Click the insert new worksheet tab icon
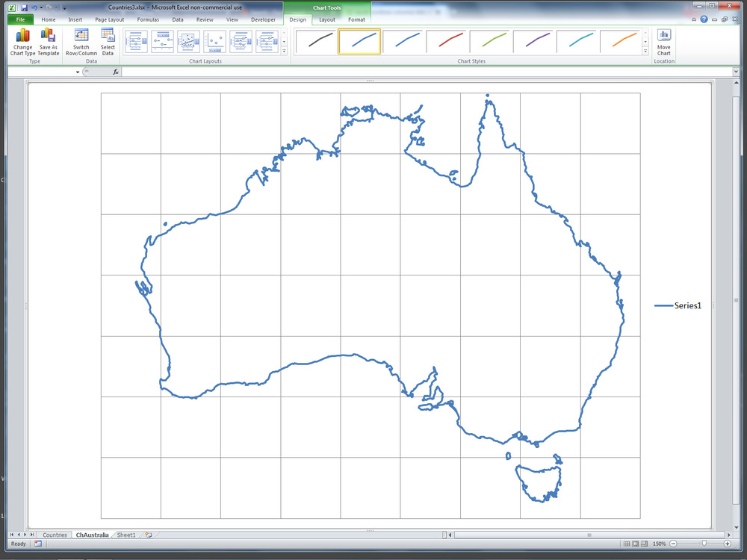Image resolution: width=747 pixels, height=560 pixels. pos(149,535)
